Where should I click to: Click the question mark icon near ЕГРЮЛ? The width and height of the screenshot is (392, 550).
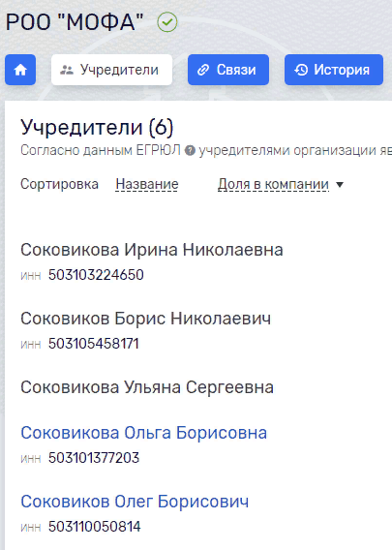(x=190, y=151)
